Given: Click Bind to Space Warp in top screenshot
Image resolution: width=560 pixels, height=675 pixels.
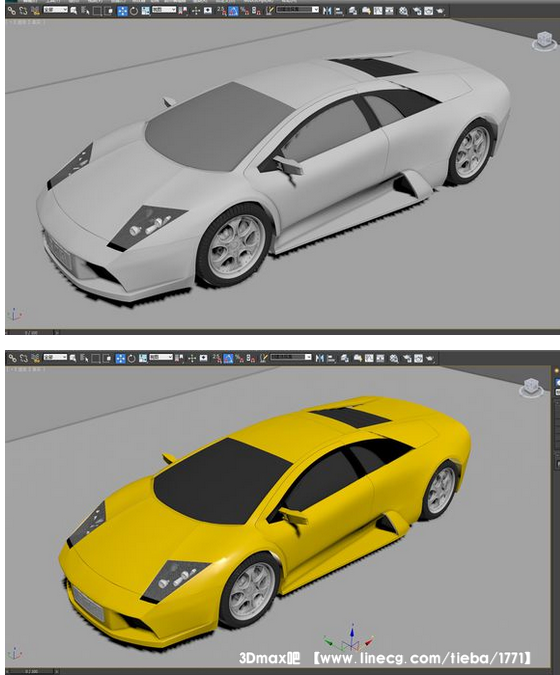Looking at the screenshot, I should tap(35, 10).
